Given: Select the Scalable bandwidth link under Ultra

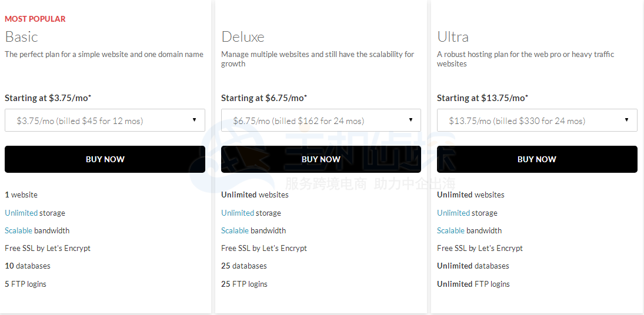Looking at the screenshot, I should [x=451, y=230].
